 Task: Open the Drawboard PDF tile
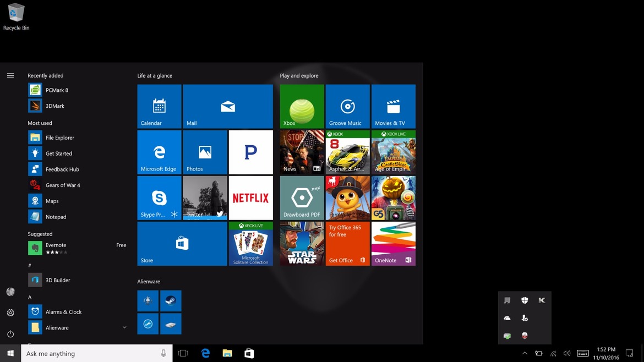[x=302, y=198]
